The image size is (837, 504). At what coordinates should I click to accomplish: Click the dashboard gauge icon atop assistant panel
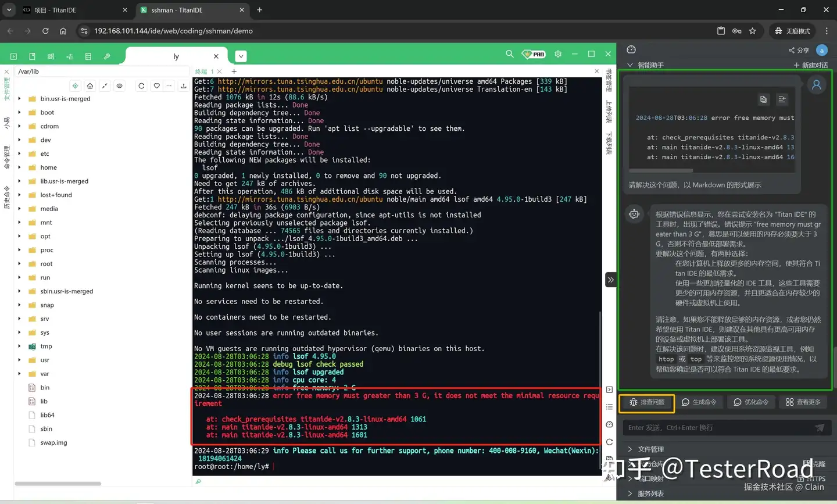pyautogui.click(x=631, y=49)
